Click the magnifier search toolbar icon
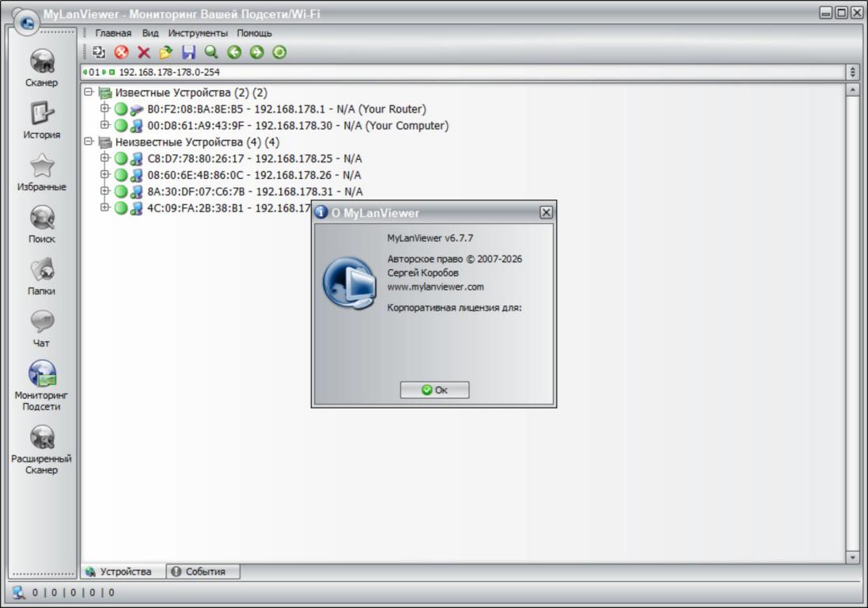 coord(210,52)
